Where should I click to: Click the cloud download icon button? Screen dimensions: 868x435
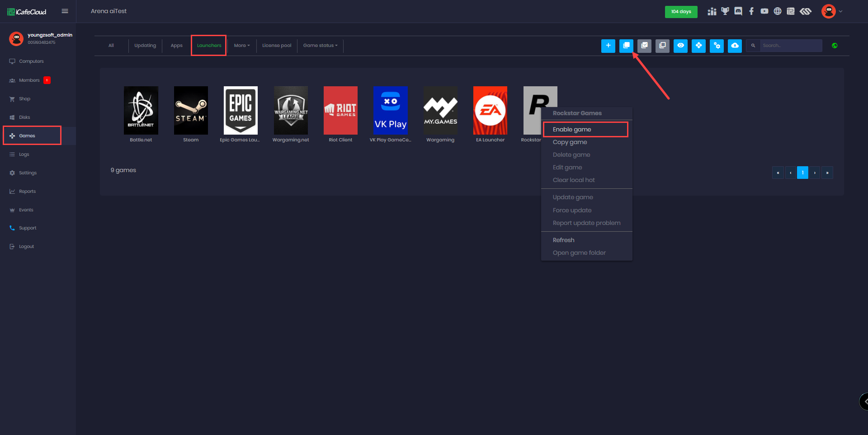pyautogui.click(x=735, y=46)
